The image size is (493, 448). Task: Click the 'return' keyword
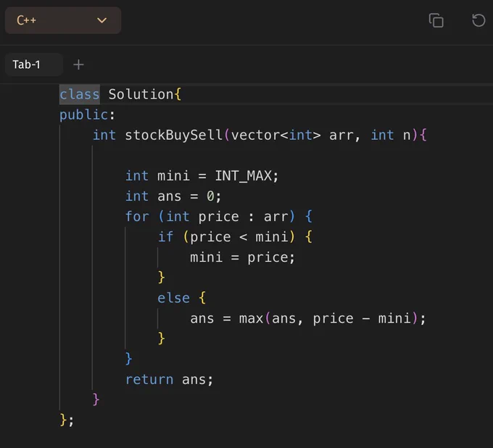pos(149,379)
